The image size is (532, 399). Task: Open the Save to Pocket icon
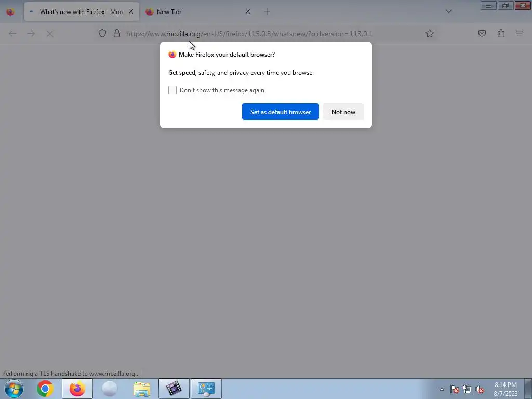pyautogui.click(x=482, y=33)
